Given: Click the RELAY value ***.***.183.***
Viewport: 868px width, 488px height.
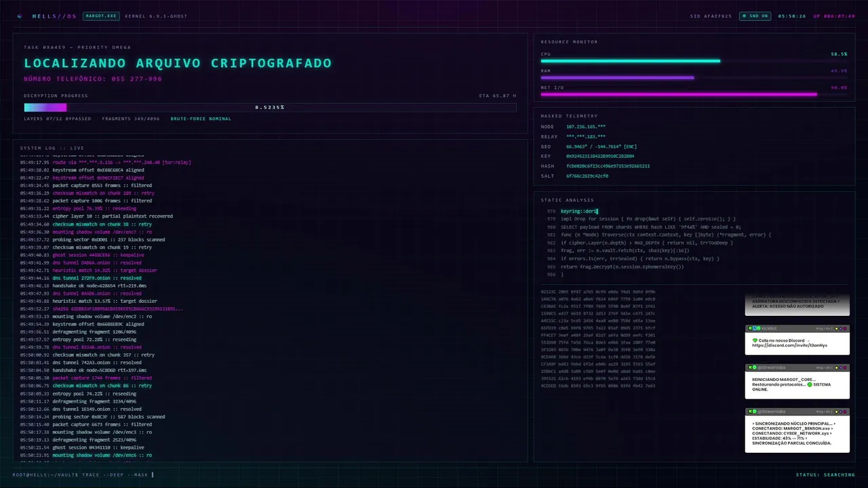Looking at the screenshot, I should tap(586, 137).
